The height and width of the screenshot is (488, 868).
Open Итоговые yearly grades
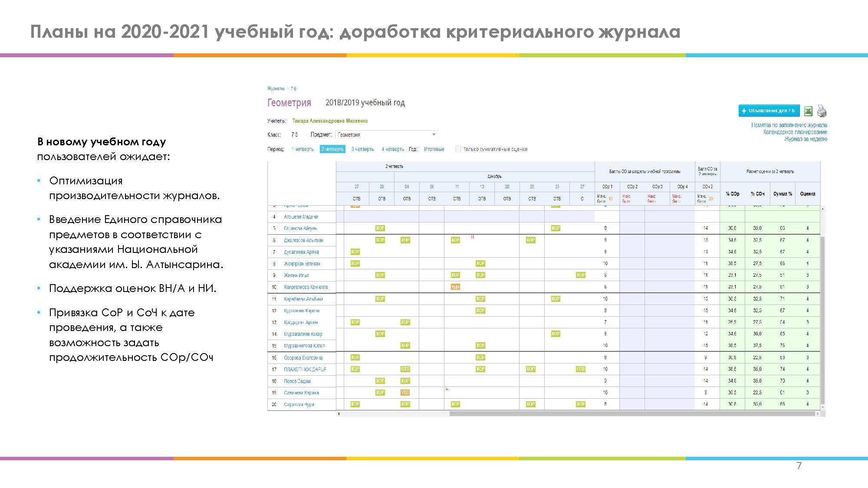pos(434,149)
